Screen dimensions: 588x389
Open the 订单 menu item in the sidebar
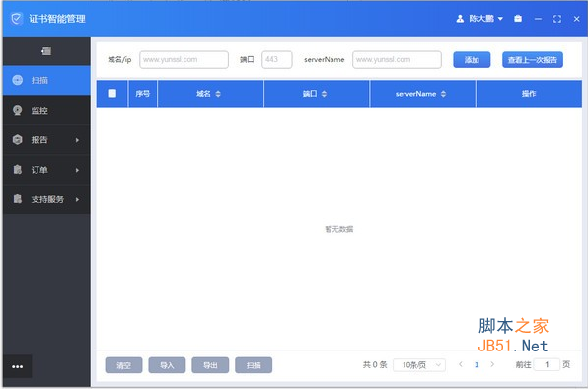46,170
